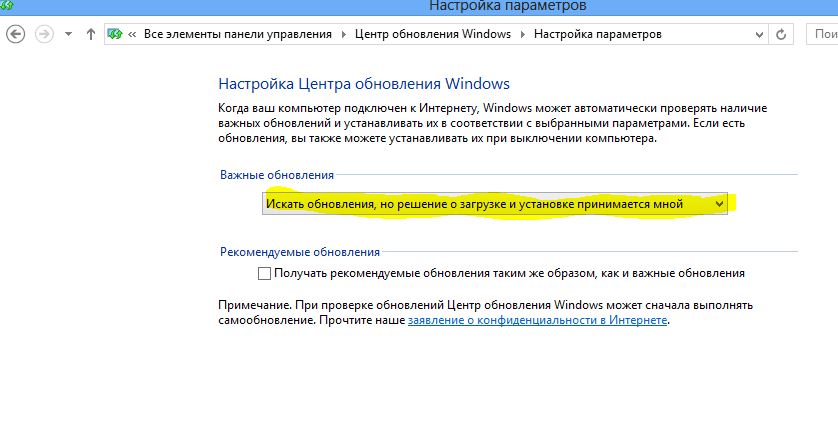Viewport: 838px width, 442px height.
Task: Open Центр обновления Windows breadcrumb
Action: 433,34
